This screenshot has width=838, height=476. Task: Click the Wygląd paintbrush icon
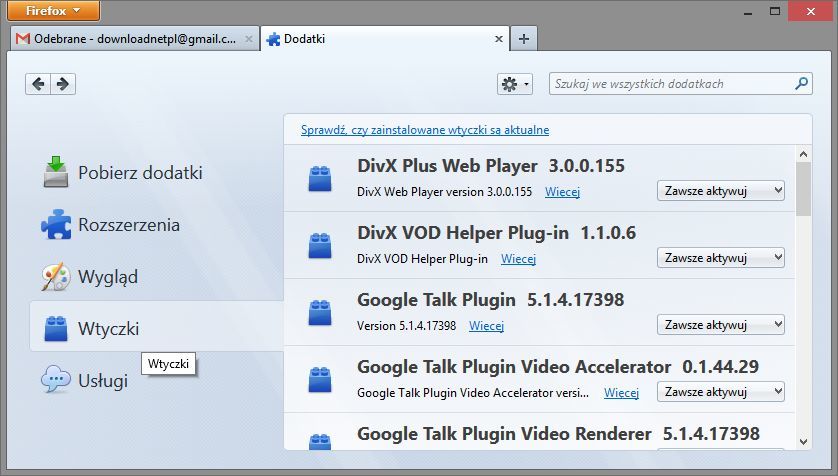coord(56,277)
